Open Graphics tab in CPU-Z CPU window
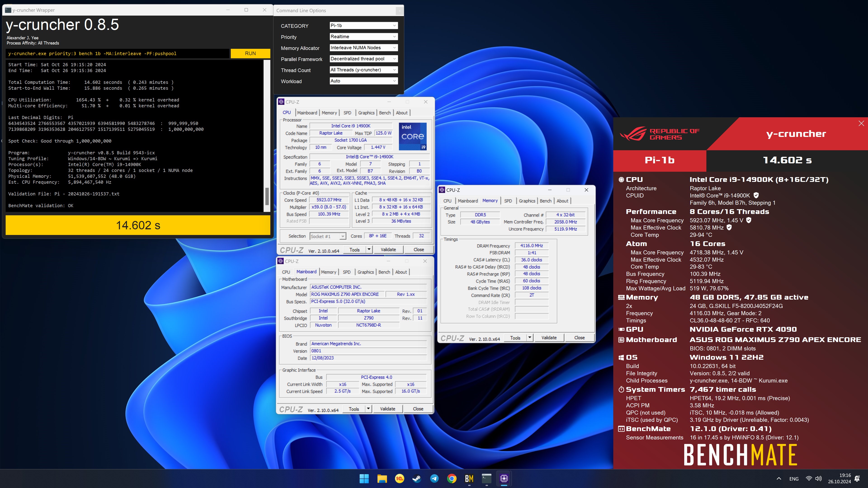The image size is (868, 488). (x=366, y=113)
